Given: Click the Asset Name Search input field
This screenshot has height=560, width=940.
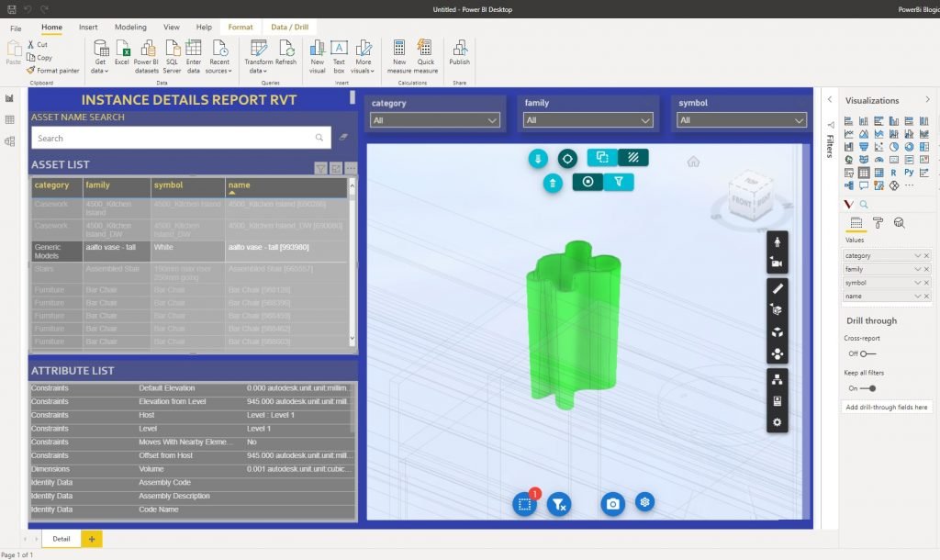Looking at the screenshot, I should click(174, 138).
